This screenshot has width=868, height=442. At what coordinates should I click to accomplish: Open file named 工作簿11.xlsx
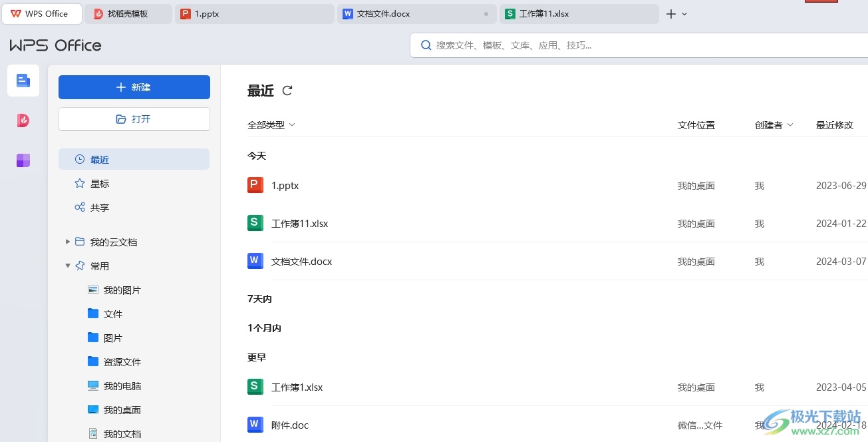pyautogui.click(x=300, y=224)
